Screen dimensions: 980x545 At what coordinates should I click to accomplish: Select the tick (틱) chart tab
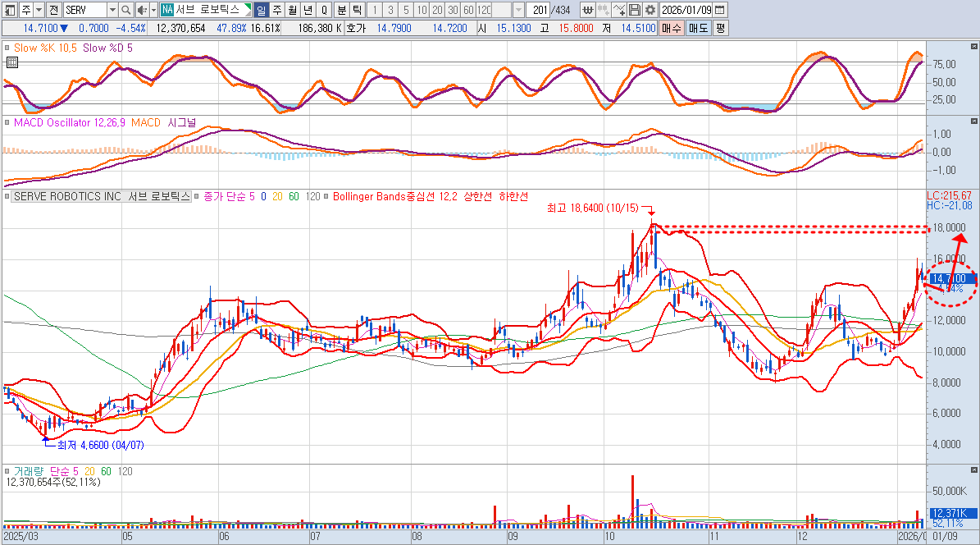coord(357,10)
